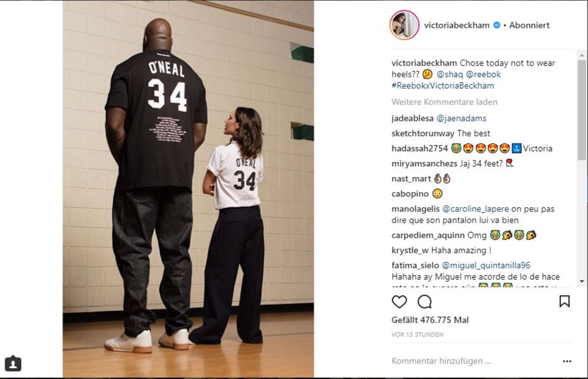
Task: Click scrollbar up arrow in comments
Action: click(x=581, y=54)
